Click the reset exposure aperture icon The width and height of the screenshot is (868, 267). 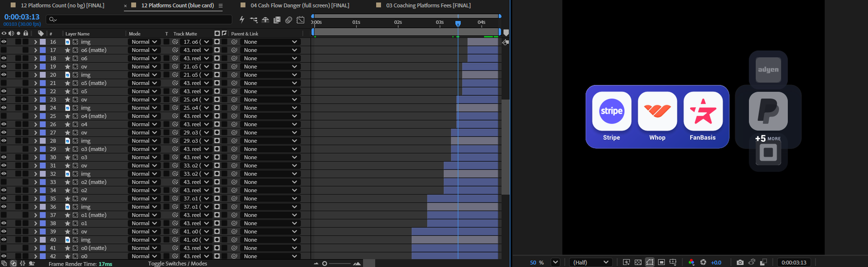(703, 262)
